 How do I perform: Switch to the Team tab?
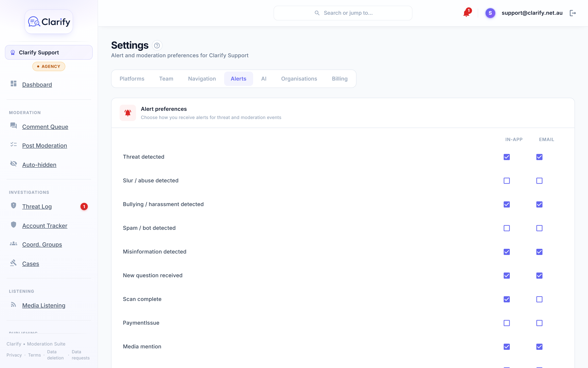tap(166, 79)
